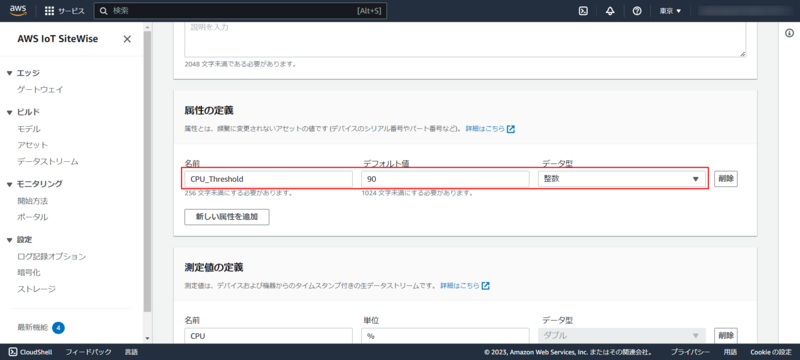The height and width of the screenshot is (360, 800).
Task: Click 新しい属性を追加 button
Action: pos(227,217)
